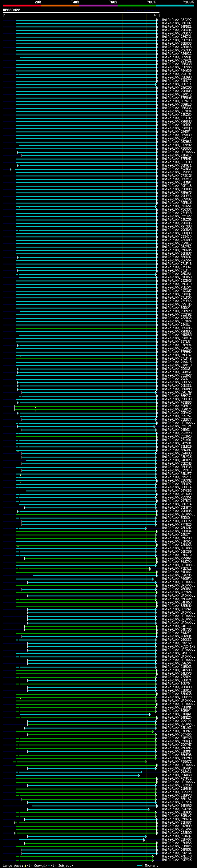The width and height of the screenshot is (197, 868).
Task: Select the UniRef100_B7FR46 entry
Action: pyautogui.click(x=177, y=731)
